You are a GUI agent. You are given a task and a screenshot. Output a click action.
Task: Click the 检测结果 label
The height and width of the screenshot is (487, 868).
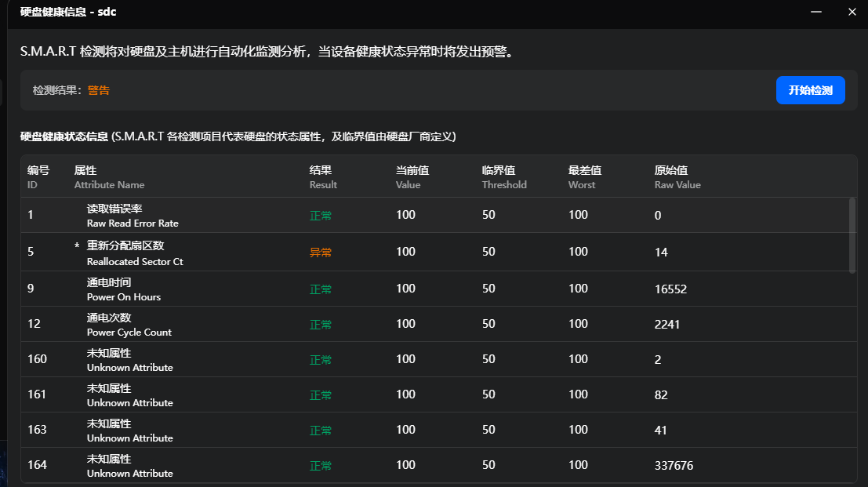[x=57, y=90]
